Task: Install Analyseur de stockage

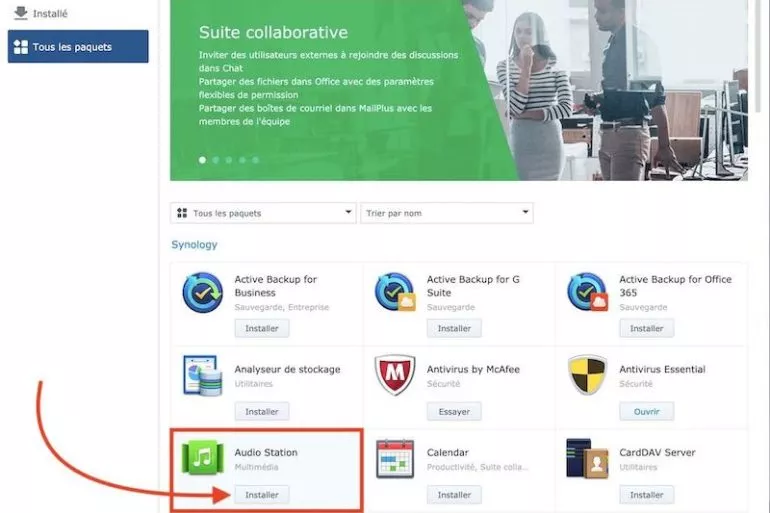Action: [x=262, y=411]
